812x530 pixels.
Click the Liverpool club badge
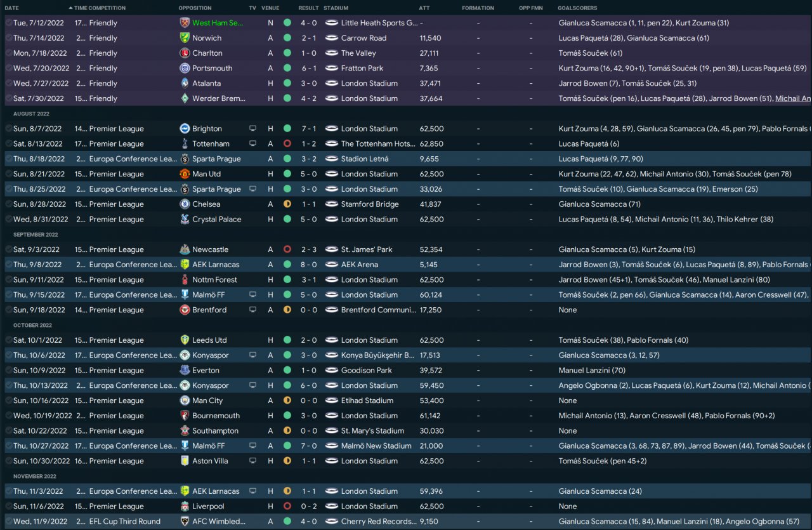[185, 507]
